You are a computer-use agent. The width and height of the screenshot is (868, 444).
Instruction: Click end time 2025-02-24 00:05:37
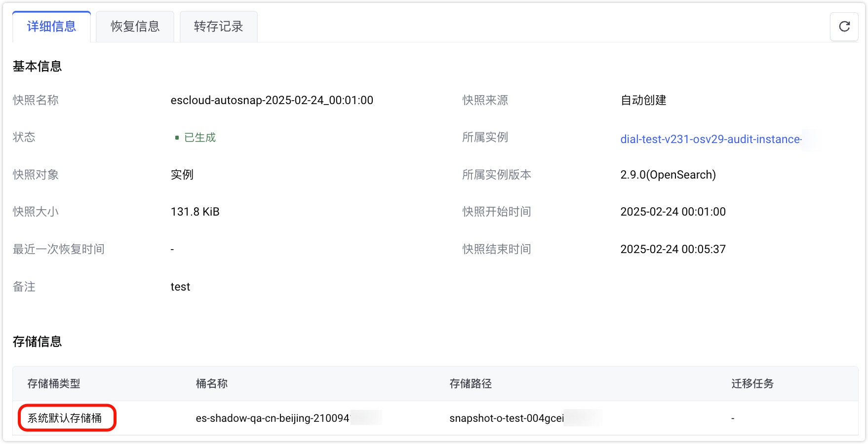673,249
